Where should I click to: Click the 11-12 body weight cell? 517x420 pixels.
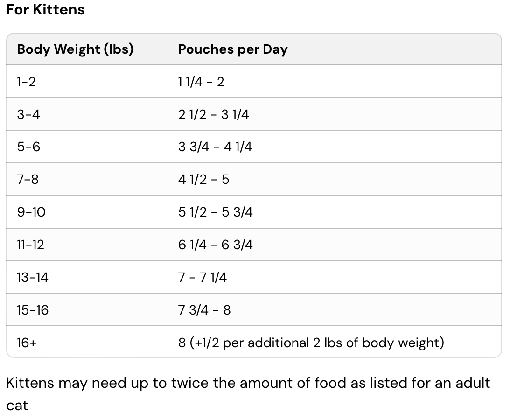pos(30,245)
